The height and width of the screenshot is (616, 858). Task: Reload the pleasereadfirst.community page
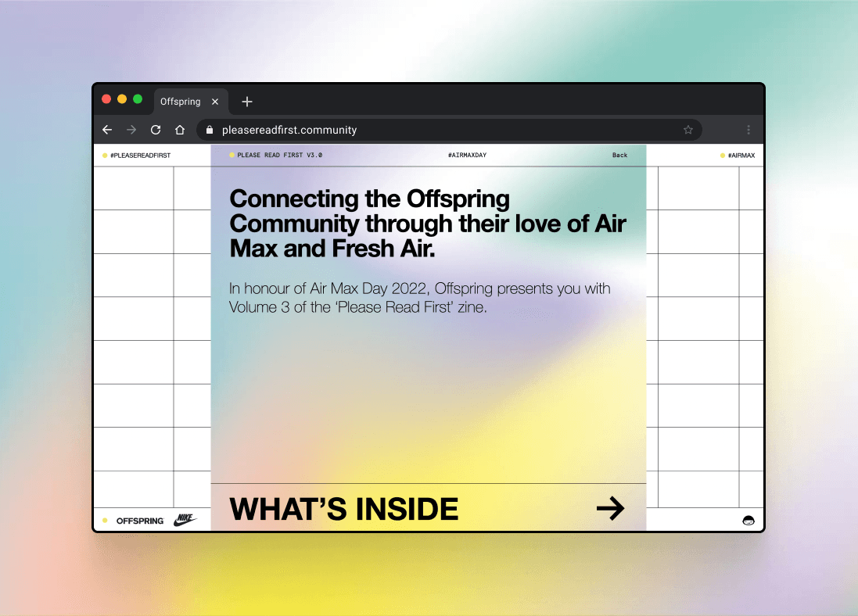pos(155,130)
